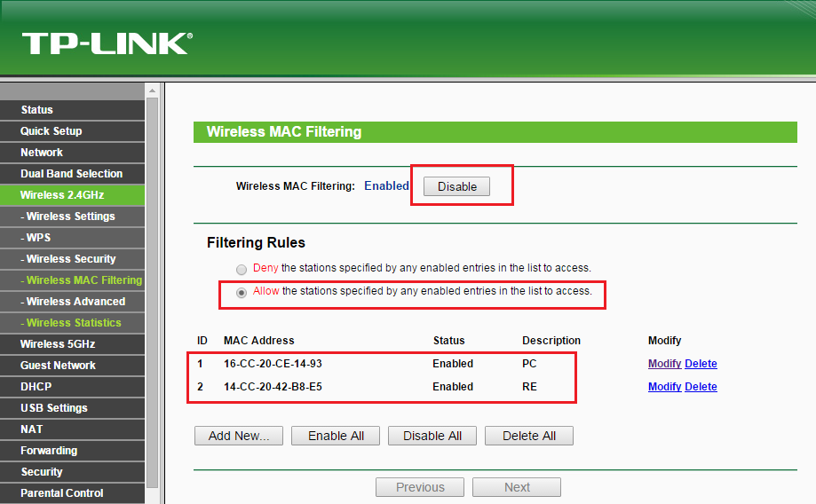Open the USB Settings menu

(x=72, y=408)
